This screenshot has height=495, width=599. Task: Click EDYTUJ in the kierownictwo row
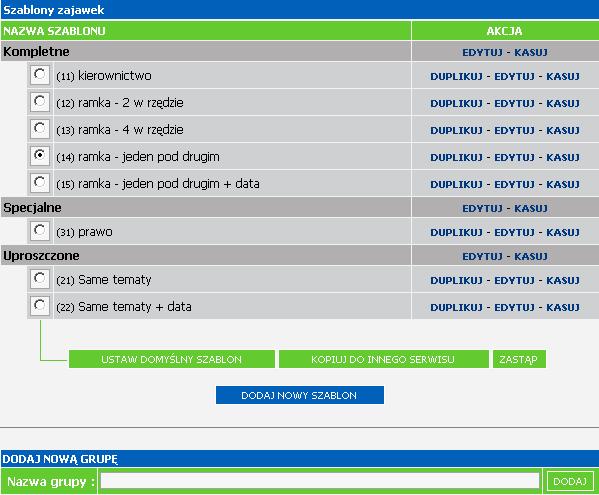coord(514,76)
